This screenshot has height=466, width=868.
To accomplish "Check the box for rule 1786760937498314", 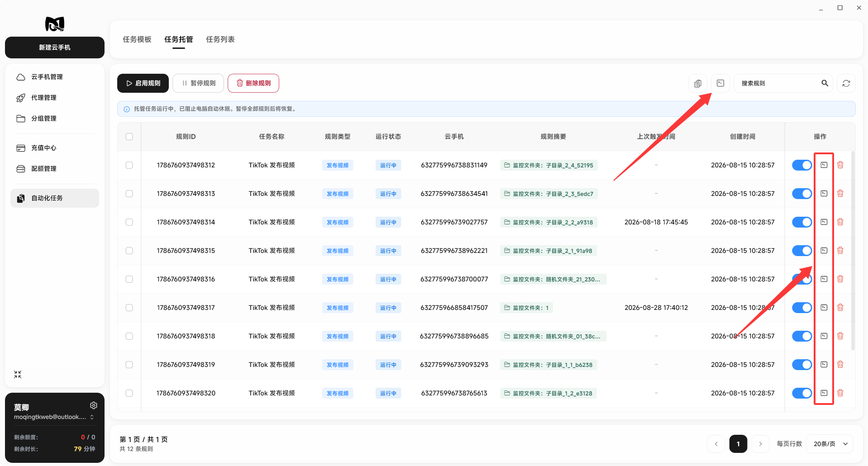I will click(129, 222).
